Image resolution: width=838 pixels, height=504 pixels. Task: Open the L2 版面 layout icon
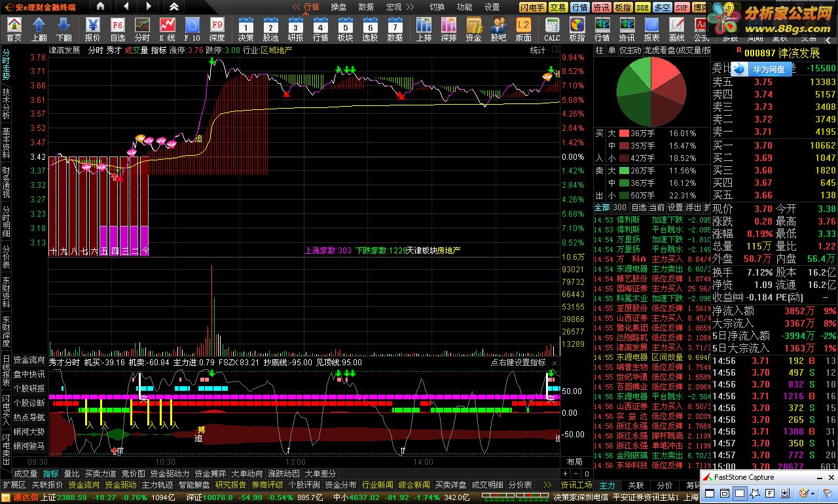pyautogui.click(x=523, y=29)
